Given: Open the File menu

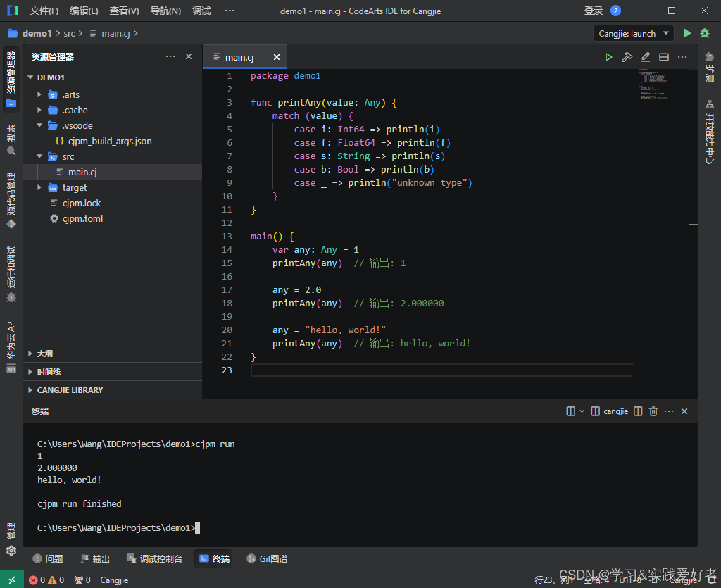Looking at the screenshot, I should (44, 11).
